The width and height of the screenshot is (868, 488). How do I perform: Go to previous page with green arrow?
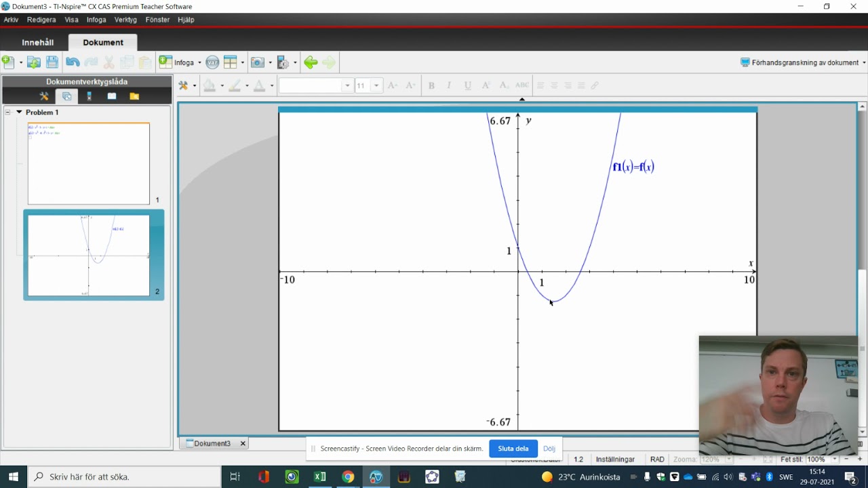pyautogui.click(x=311, y=62)
